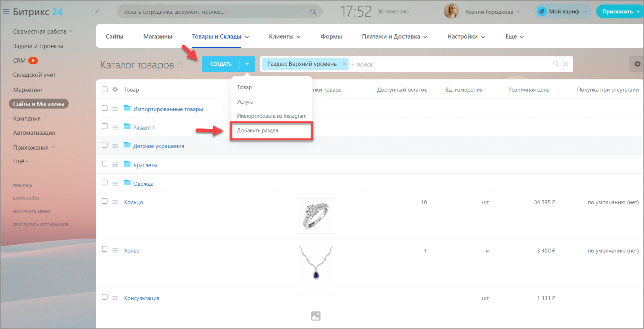Open the Детские украшения section link
644x329 pixels.
click(158, 146)
